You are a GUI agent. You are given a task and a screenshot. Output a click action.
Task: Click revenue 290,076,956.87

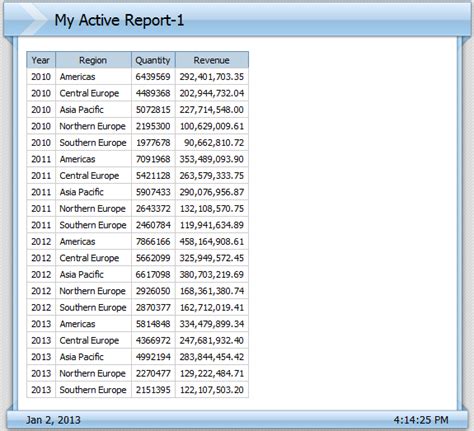click(212, 192)
